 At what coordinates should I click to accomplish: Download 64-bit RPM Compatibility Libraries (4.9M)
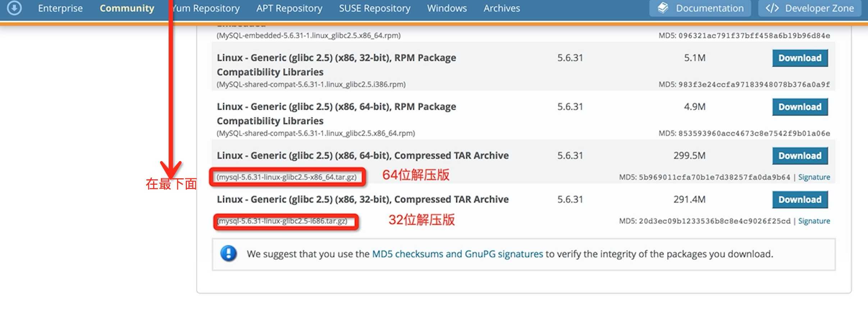click(800, 107)
